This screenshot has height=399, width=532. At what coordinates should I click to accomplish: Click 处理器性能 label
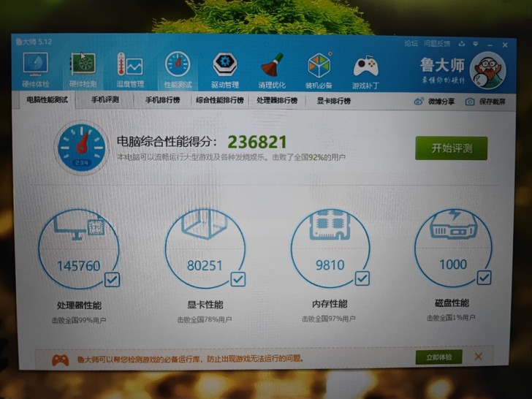pos(79,305)
